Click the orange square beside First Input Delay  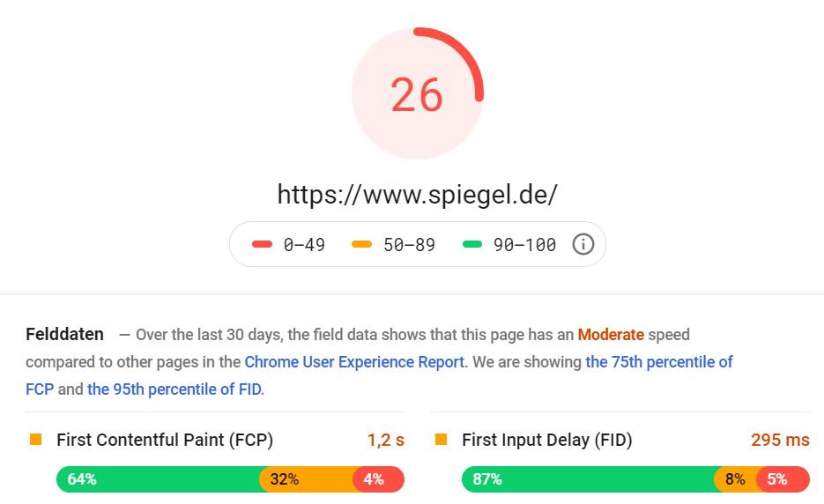(x=441, y=440)
